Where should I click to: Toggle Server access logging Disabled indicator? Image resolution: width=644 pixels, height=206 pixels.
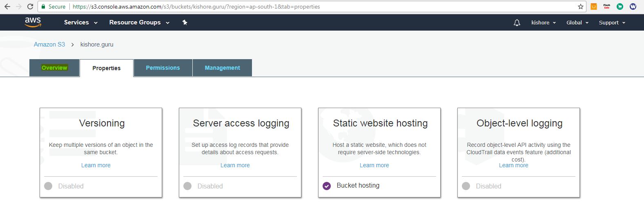[x=187, y=186]
